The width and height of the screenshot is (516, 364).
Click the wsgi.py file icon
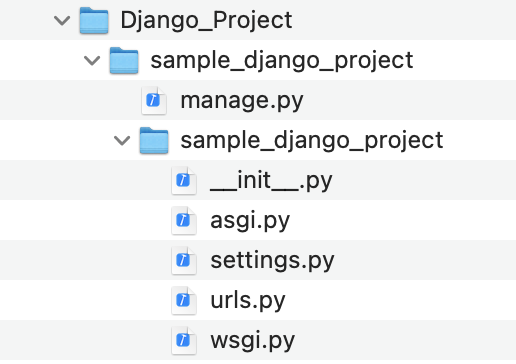pyautogui.click(x=184, y=340)
